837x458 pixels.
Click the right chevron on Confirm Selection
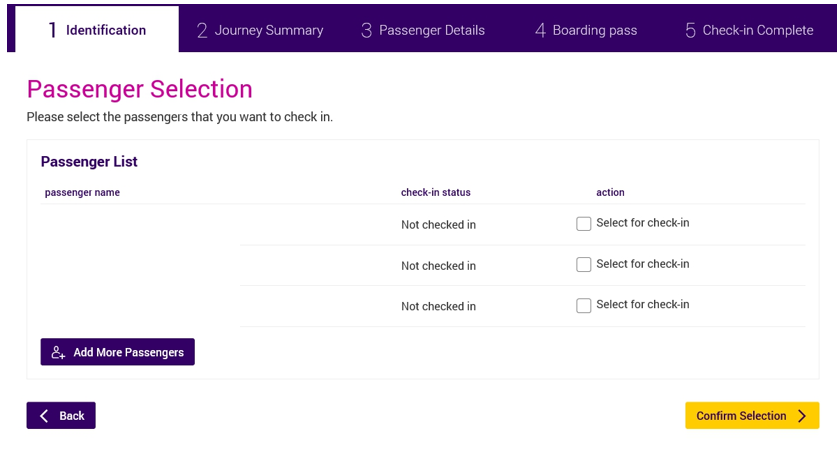coord(802,416)
